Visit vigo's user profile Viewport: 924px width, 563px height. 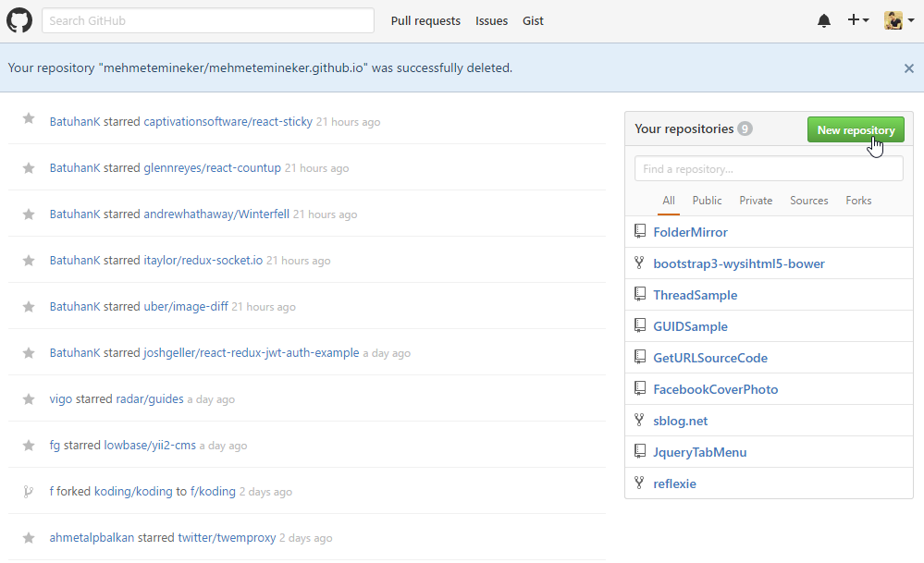(61, 399)
